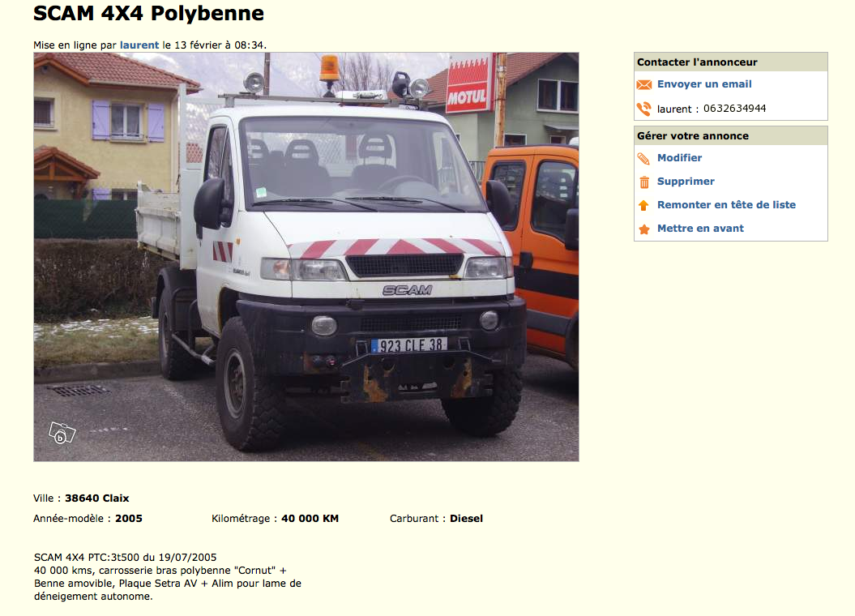This screenshot has height=616, width=855.
Task: Select the Modifier link
Action: point(679,157)
